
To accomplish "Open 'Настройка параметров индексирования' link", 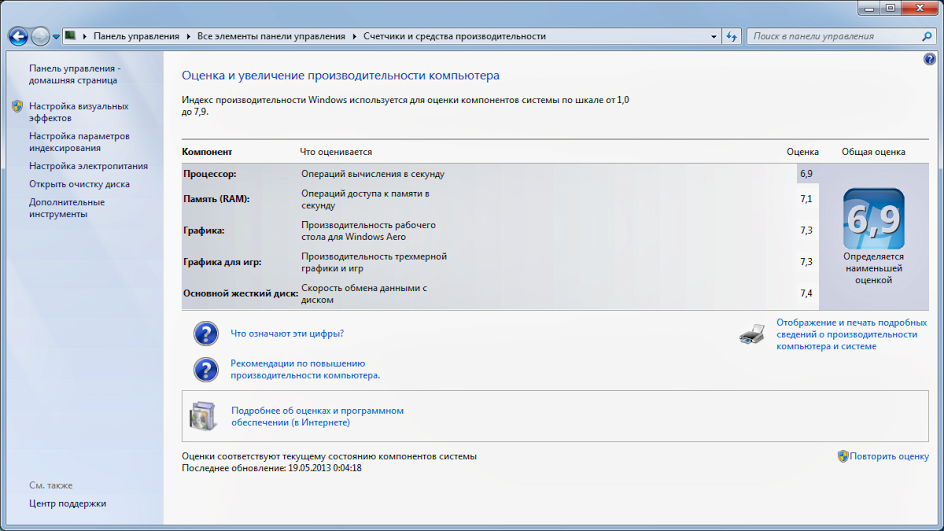I will click(x=79, y=142).
